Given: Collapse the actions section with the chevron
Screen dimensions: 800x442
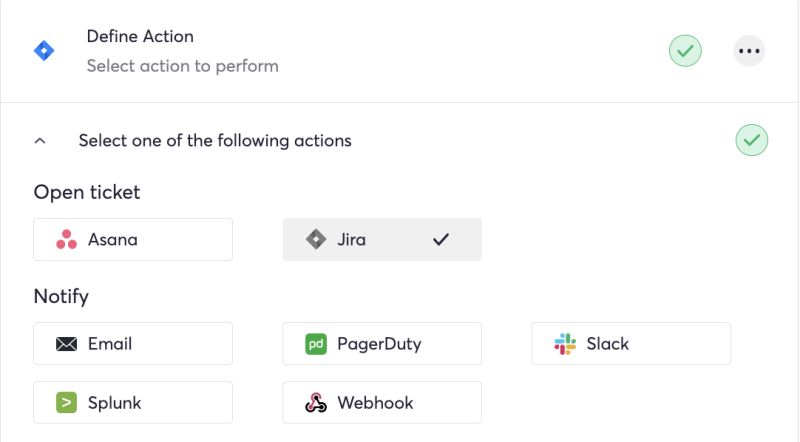Looking at the screenshot, I should [40, 141].
